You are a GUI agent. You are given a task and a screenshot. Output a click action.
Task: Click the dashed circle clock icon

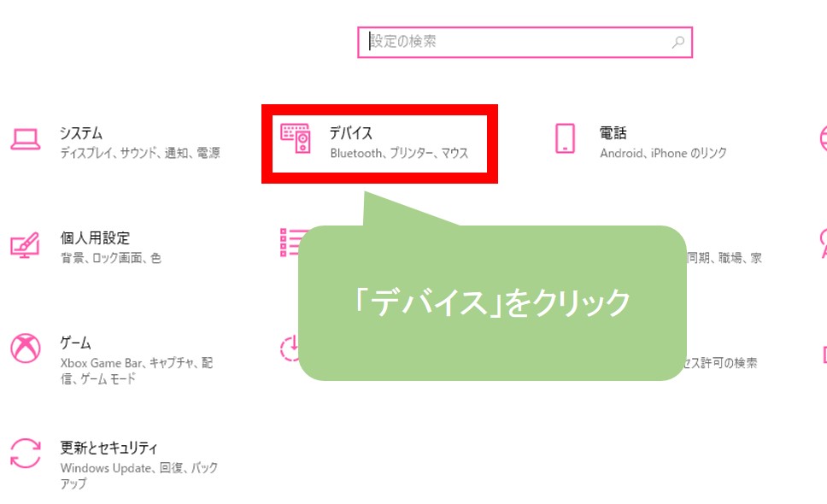pyautogui.click(x=290, y=349)
